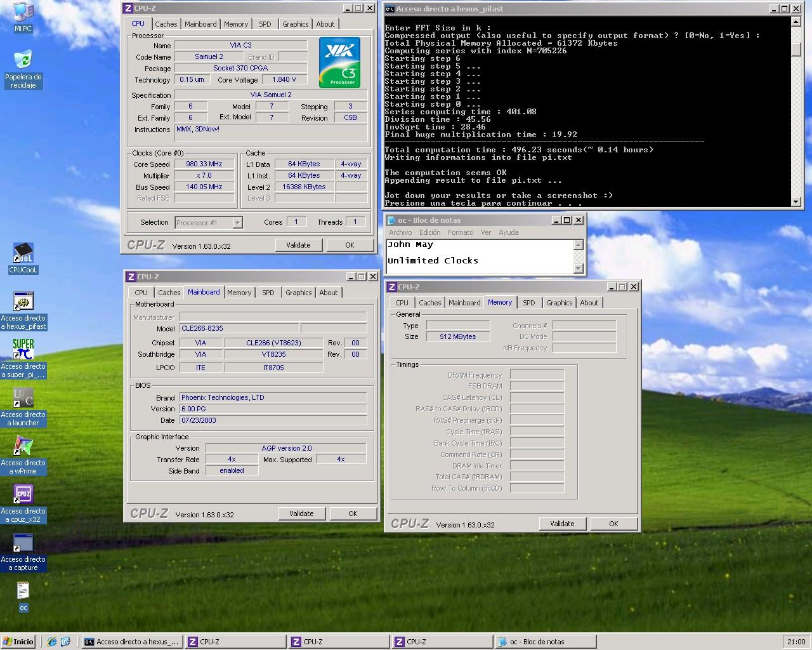Click second quick launch icon beside Inicio

(x=65, y=642)
